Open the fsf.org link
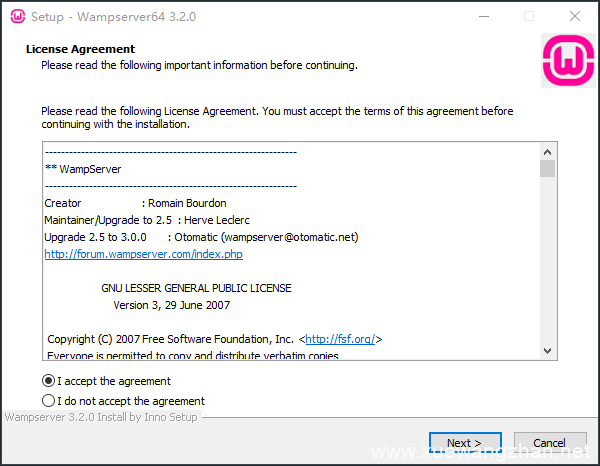 tap(340, 339)
